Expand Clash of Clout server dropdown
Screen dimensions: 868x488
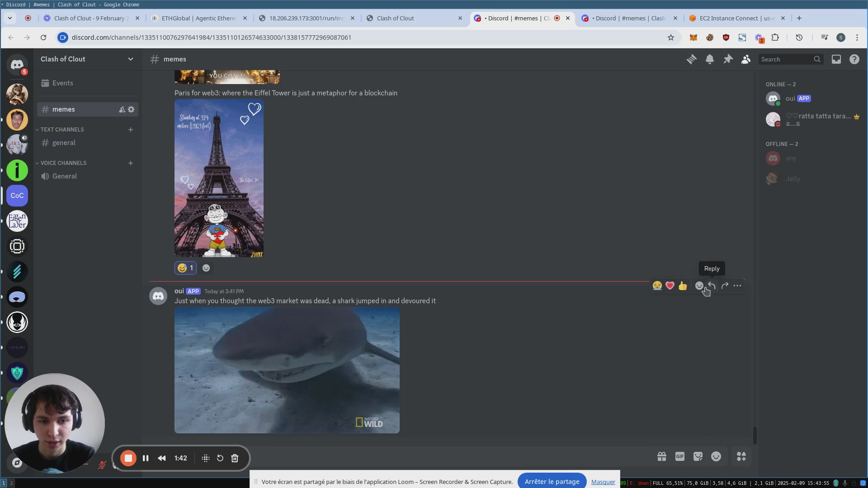(131, 59)
